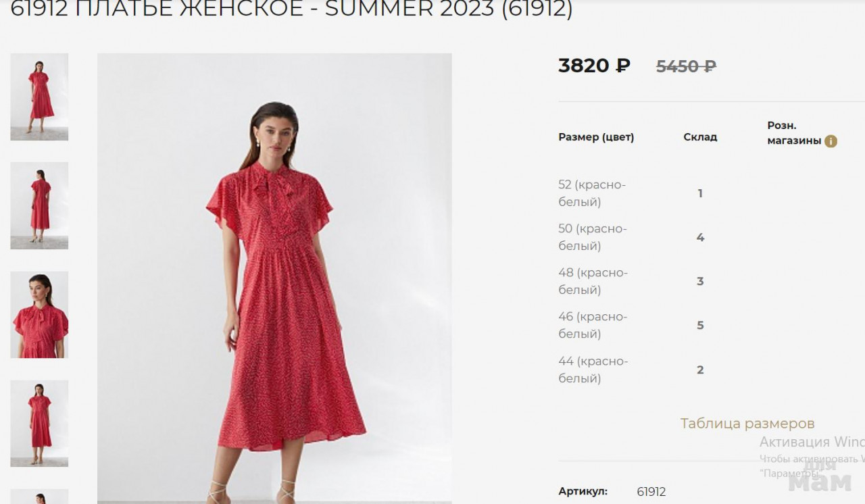
Task: Open the fourth full-length dress thumbnail
Action: click(39, 424)
